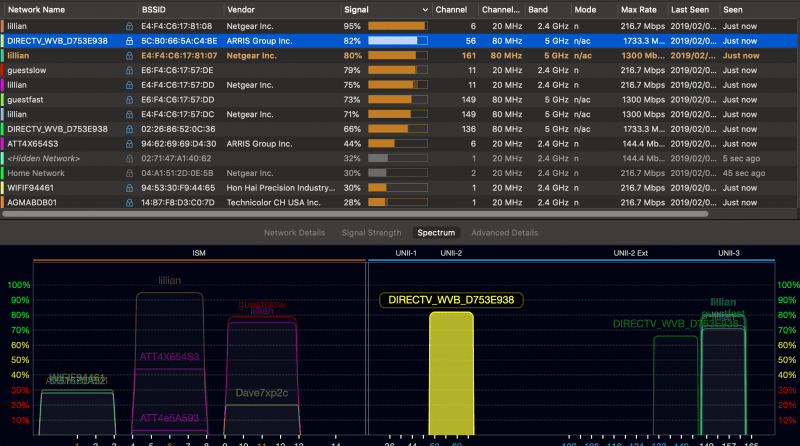Click the Dave7xp2c label in spectrum graph

[x=262, y=393]
